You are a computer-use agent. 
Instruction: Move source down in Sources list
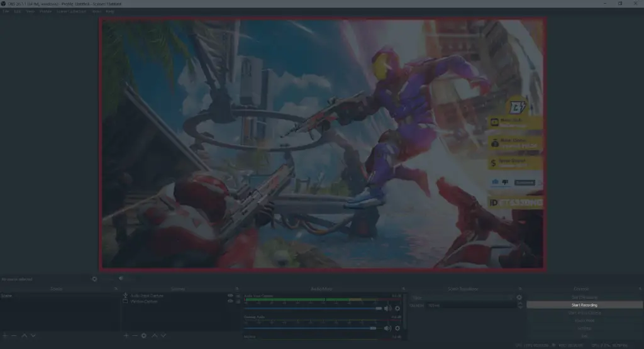pyautogui.click(x=164, y=335)
